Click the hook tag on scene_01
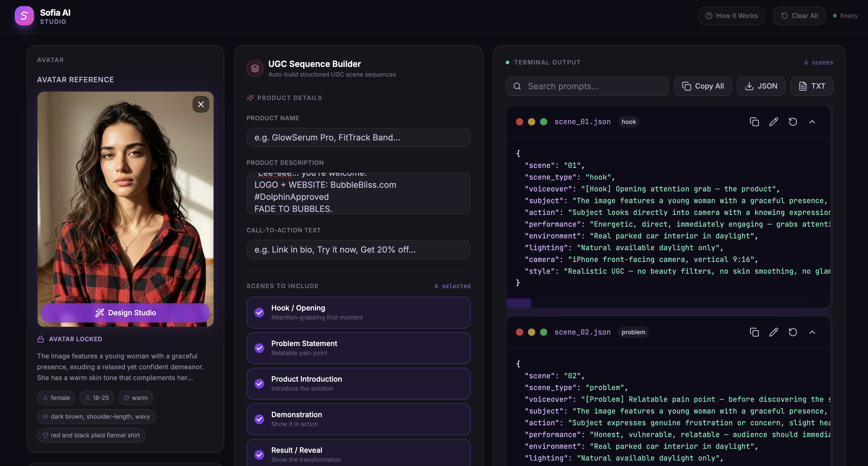The image size is (868, 466). 629,122
